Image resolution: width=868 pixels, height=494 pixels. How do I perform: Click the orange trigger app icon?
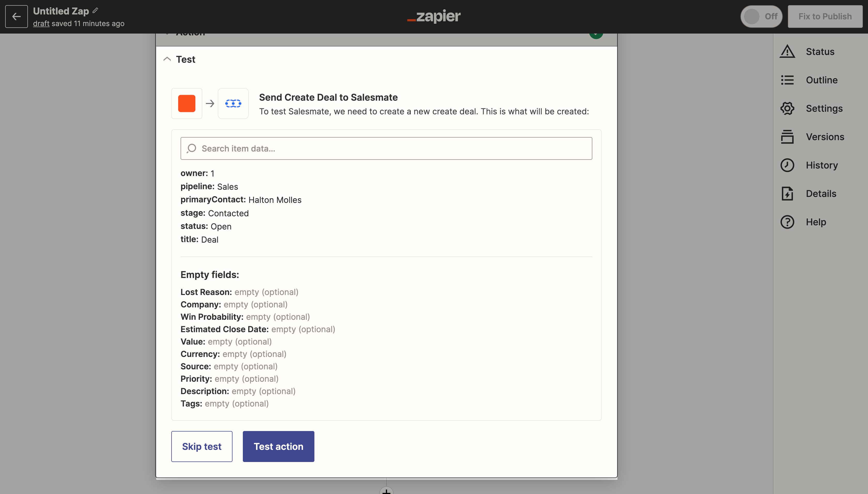[x=187, y=103]
